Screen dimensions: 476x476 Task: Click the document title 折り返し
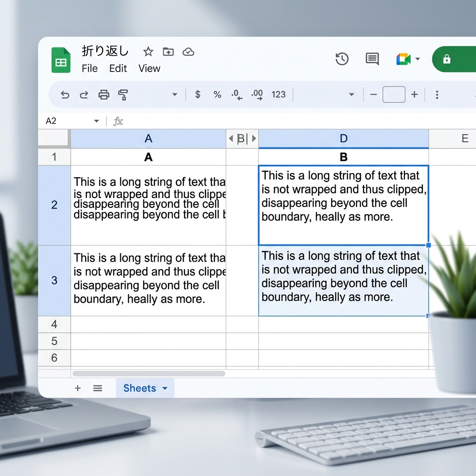(x=106, y=51)
